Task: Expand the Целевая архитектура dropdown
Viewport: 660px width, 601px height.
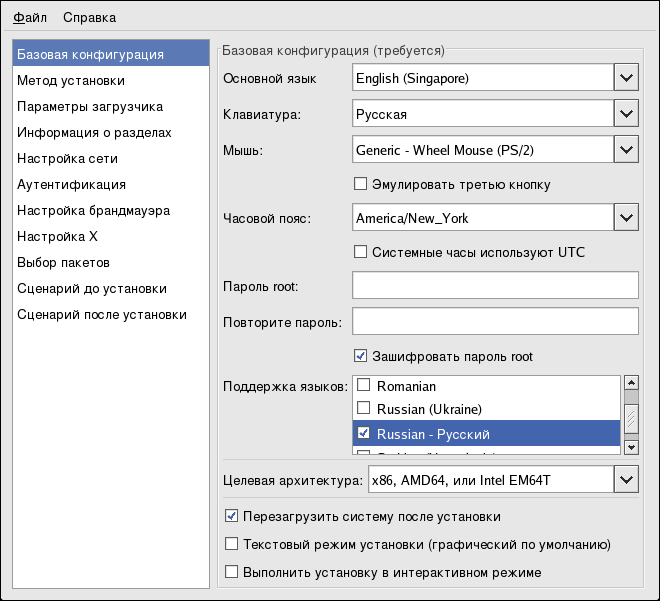Action: 626,481
